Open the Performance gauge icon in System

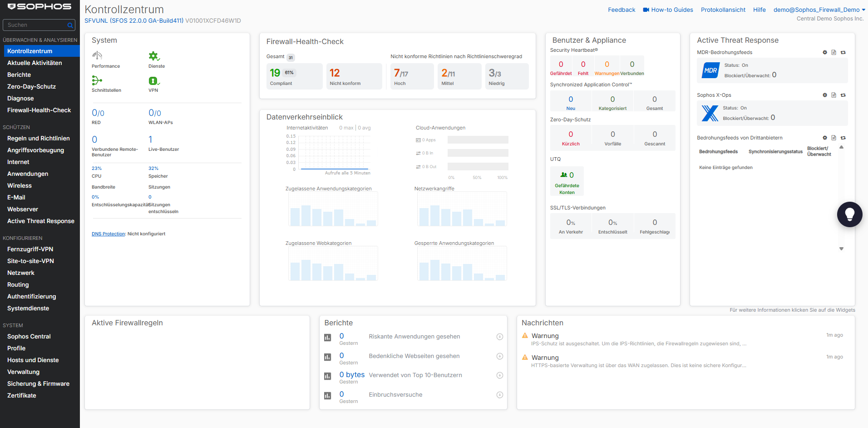(97, 55)
